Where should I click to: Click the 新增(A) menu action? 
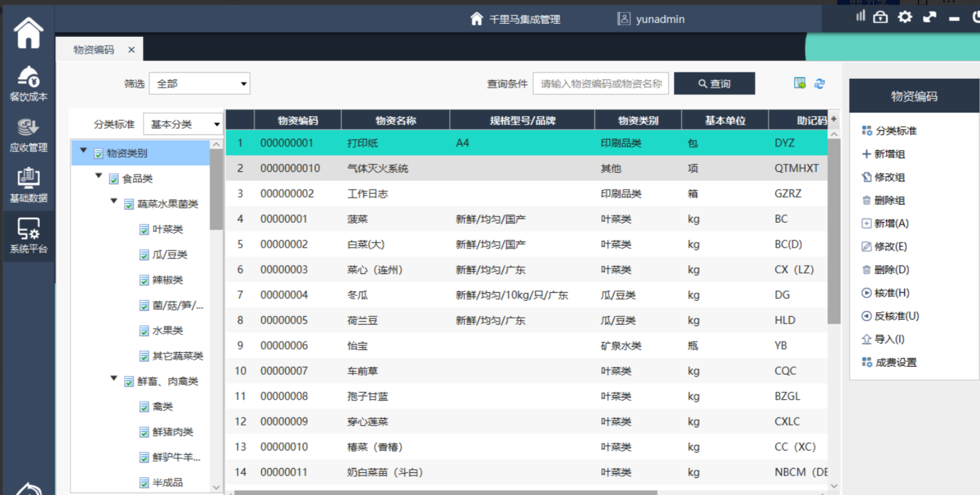[x=890, y=223]
